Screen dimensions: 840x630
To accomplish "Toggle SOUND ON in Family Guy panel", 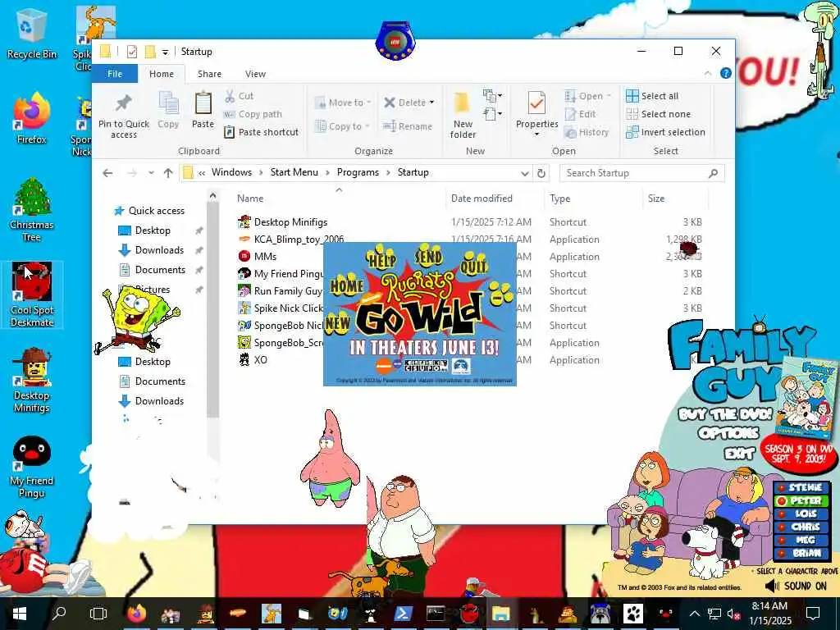I will click(x=796, y=586).
